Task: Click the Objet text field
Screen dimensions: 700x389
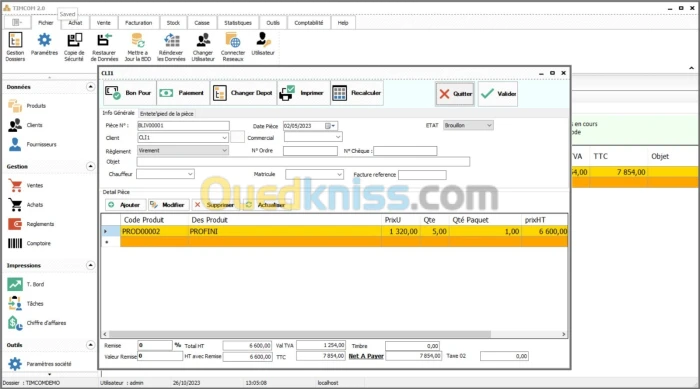Action: point(303,162)
